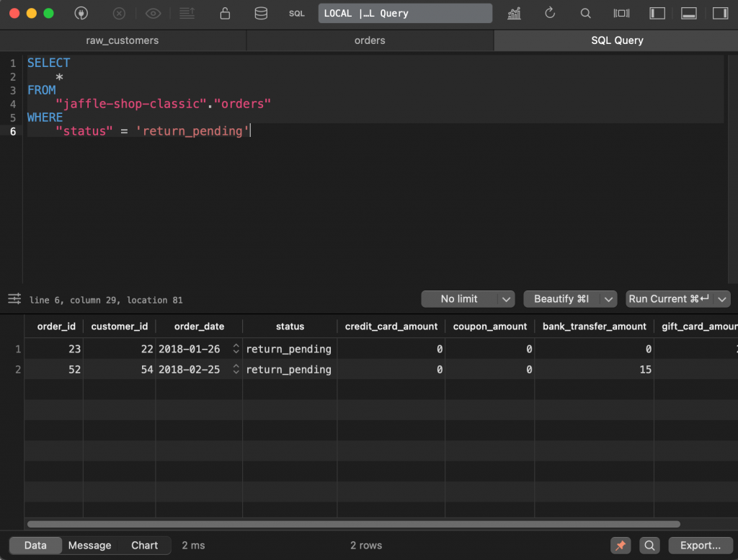Click the pin icon next to Export
This screenshot has width=738, height=560.
[620, 546]
